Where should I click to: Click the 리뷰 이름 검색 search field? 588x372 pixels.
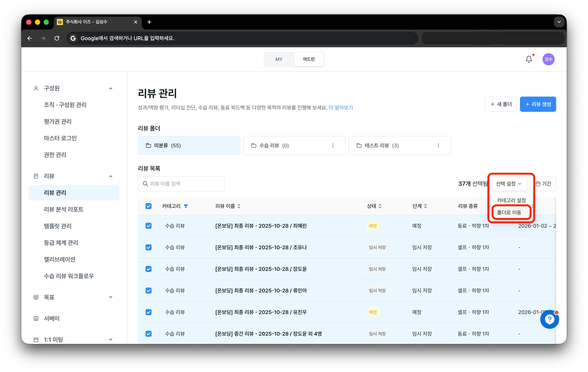click(181, 184)
